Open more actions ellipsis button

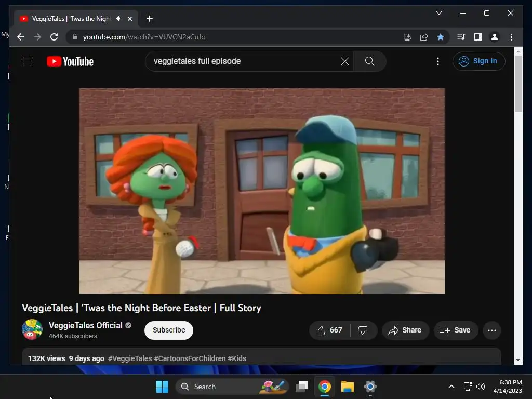[x=491, y=330]
